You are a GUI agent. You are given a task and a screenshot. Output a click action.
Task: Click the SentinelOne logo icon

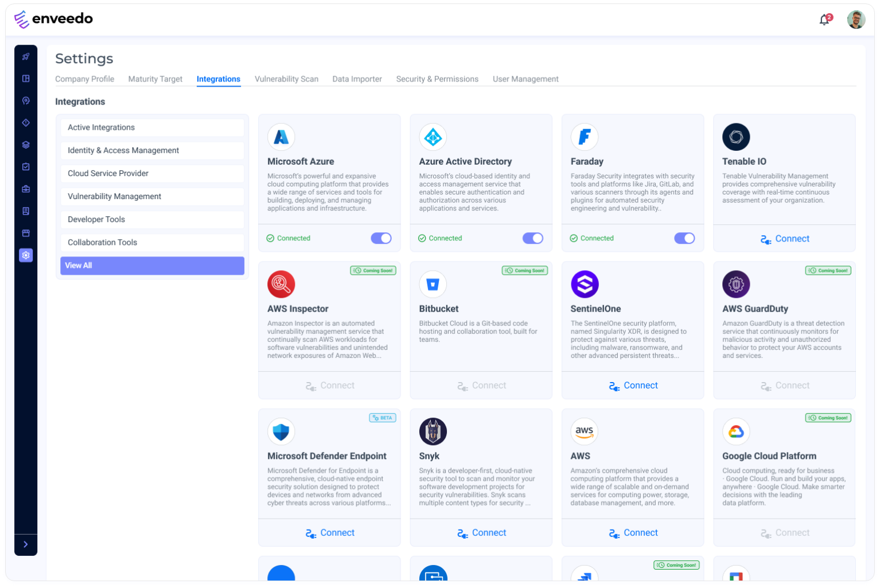[x=585, y=284]
